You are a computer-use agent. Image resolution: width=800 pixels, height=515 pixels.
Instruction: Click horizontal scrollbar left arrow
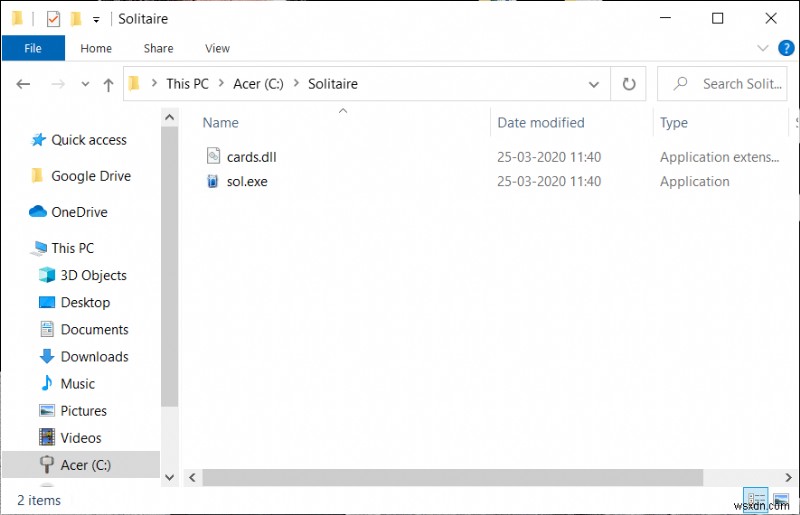tap(192, 478)
